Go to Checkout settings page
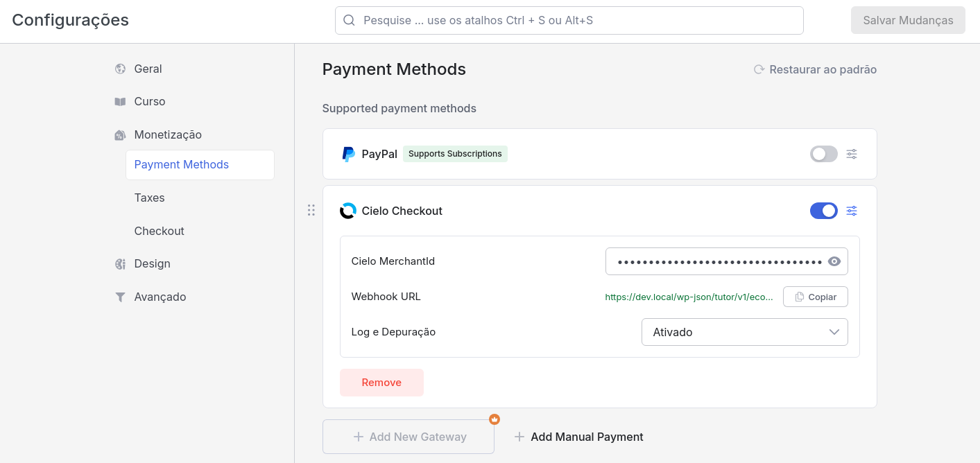The width and height of the screenshot is (980, 463). tap(159, 231)
